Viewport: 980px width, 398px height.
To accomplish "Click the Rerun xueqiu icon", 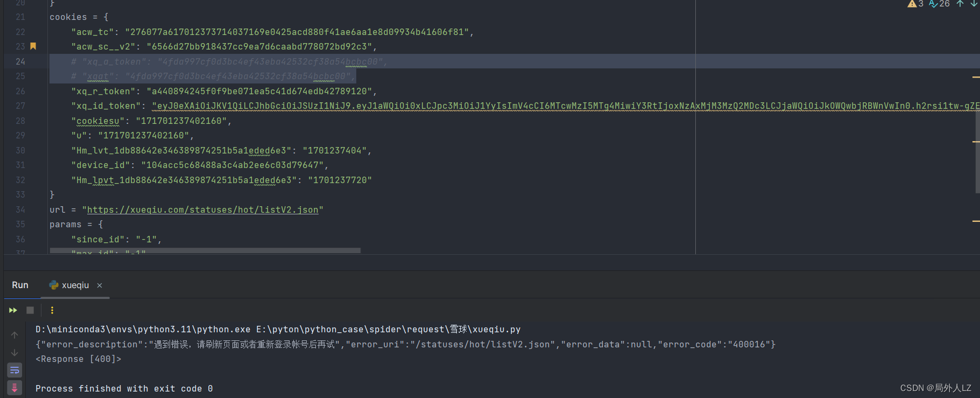I will tap(13, 310).
